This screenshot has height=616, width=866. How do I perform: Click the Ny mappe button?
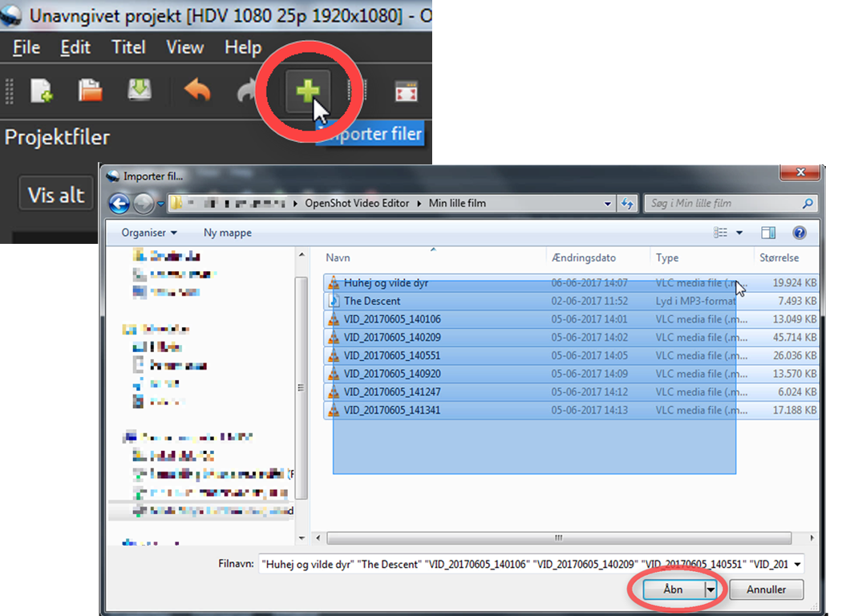(x=228, y=233)
